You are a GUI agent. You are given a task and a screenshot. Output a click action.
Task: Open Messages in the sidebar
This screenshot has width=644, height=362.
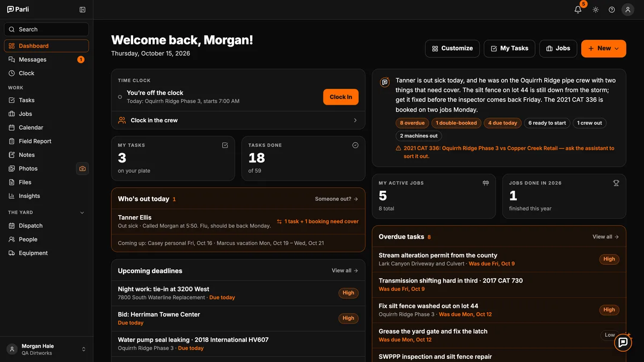click(x=47, y=60)
